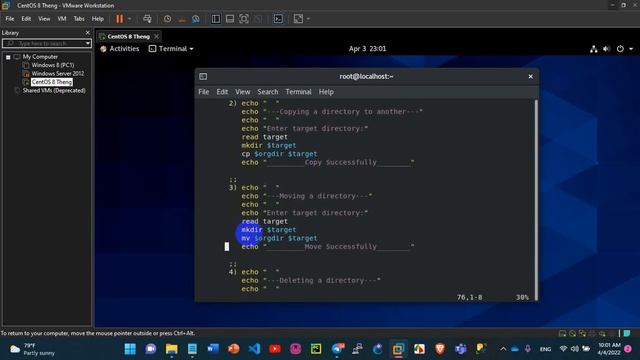Open the taskbar clock showing 10:01 AM
Viewport: 640px width, 360px height.
click(x=609, y=349)
